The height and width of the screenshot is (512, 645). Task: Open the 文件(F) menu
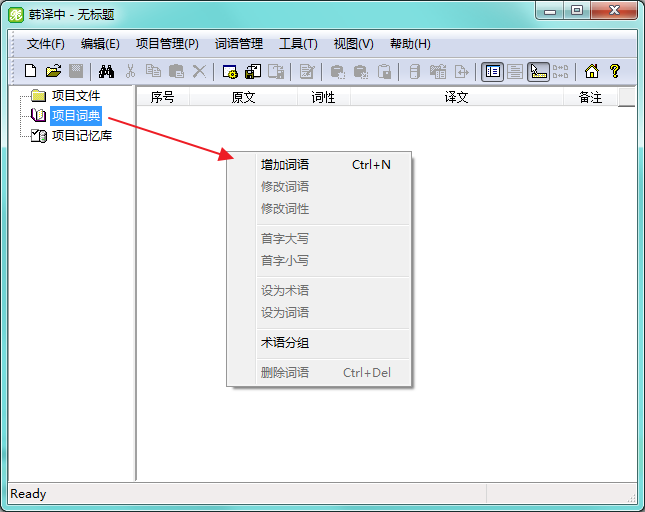46,44
